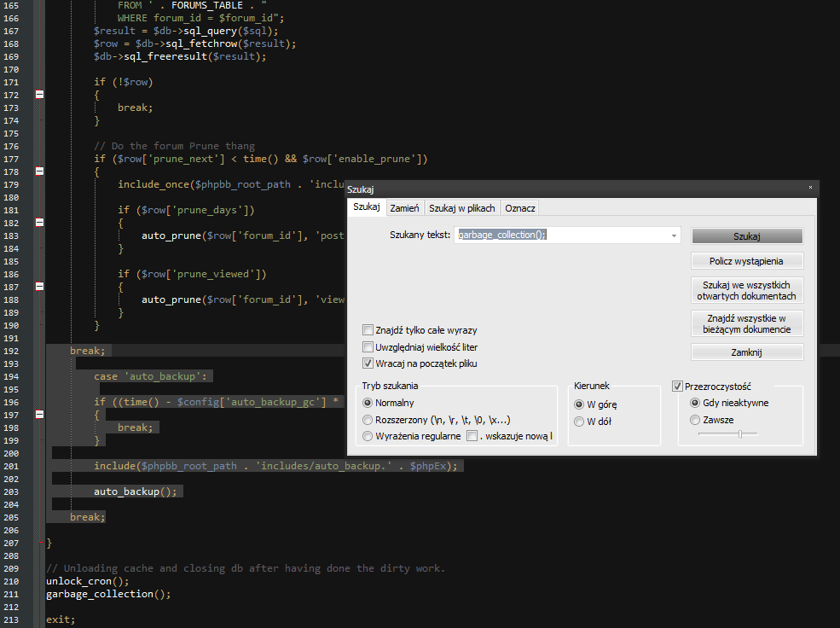Toggle the '. wskazuje nową l' checkbox
840x628 pixels.
tap(472, 436)
